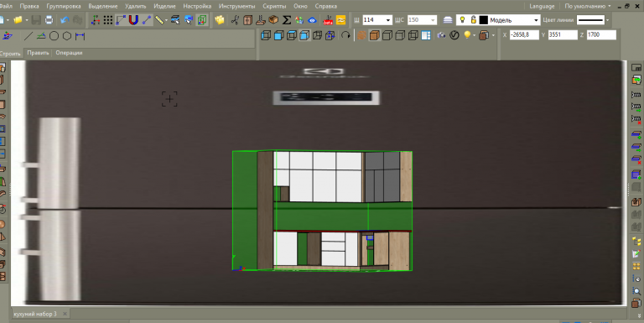Open the Группировка menu
Screen dimensions: 644x323
click(x=64, y=6)
